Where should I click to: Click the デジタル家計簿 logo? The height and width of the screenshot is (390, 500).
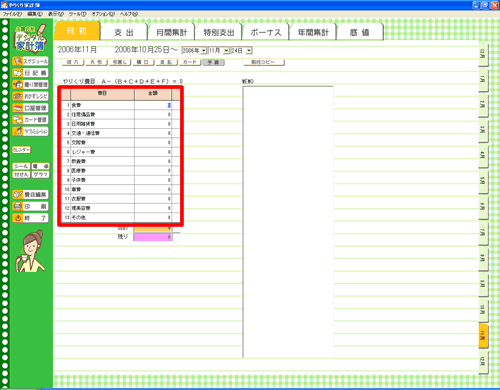(31, 38)
